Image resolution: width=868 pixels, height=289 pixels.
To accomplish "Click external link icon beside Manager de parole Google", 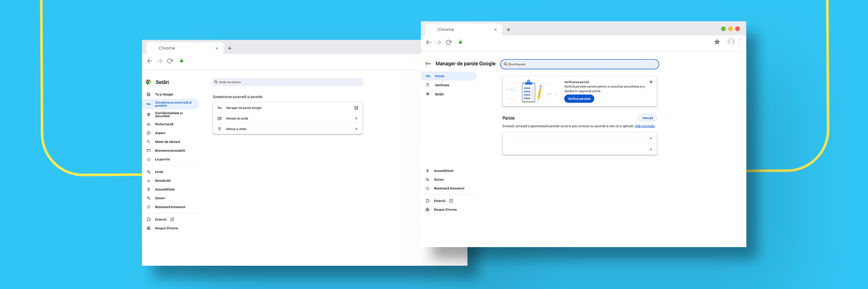I will 356,108.
